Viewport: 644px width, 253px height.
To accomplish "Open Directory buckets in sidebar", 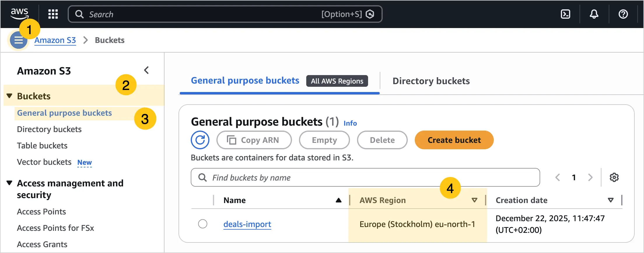I will click(x=49, y=129).
